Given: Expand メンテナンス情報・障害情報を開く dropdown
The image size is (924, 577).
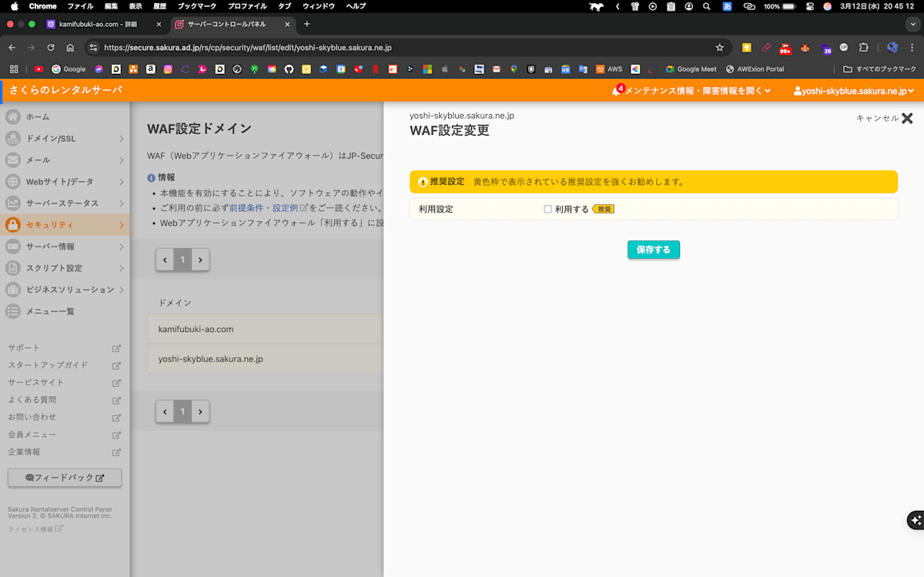Looking at the screenshot, I should 698,91.
